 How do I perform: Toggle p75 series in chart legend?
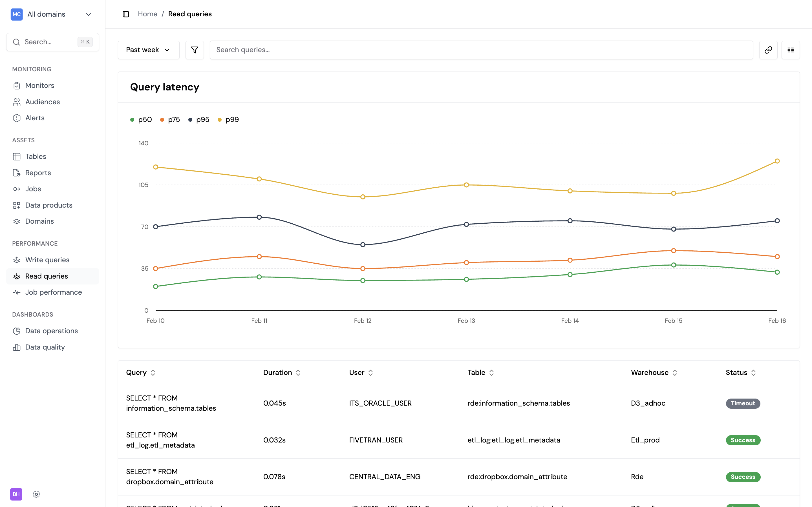pos(170,120)
